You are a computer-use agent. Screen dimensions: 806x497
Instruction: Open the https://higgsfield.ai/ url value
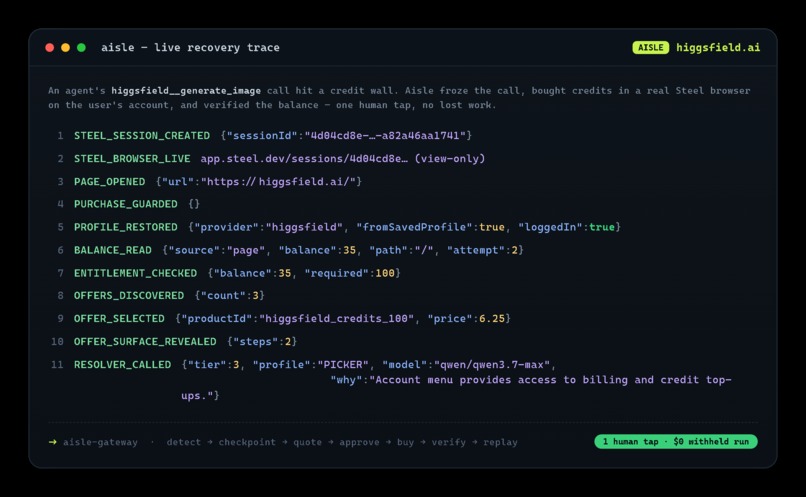pyautogui.click(x=278, y=181)
